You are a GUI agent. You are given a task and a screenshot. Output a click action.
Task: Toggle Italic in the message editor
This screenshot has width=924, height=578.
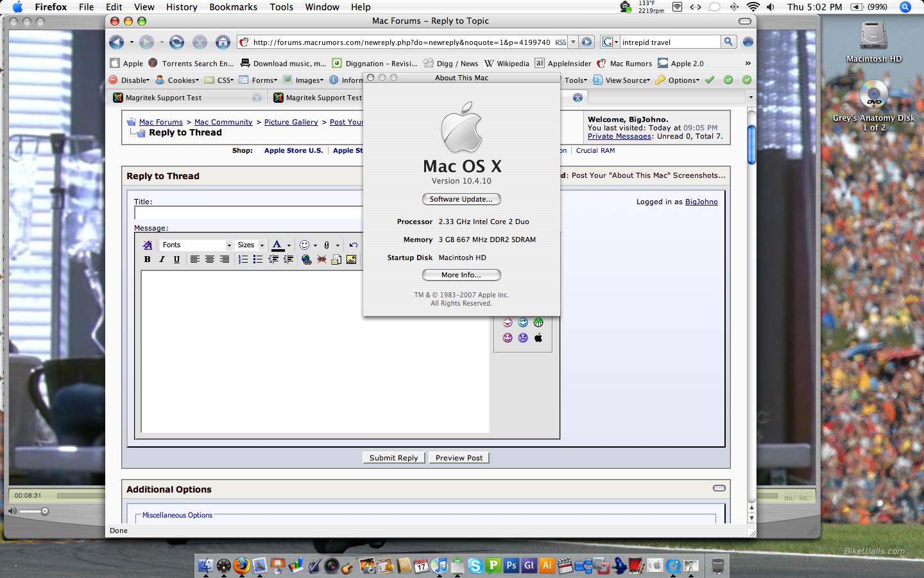(162, 259)
